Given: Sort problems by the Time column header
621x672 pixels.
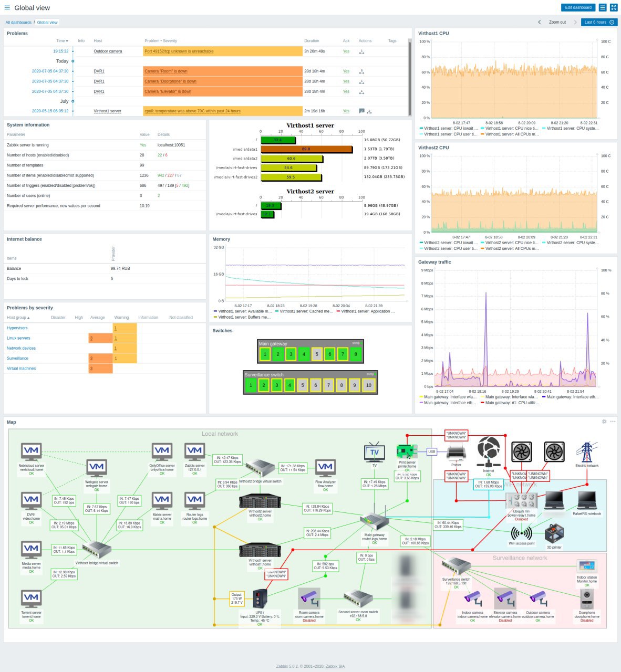Looking at the screenshot, I should click(62, 40).
